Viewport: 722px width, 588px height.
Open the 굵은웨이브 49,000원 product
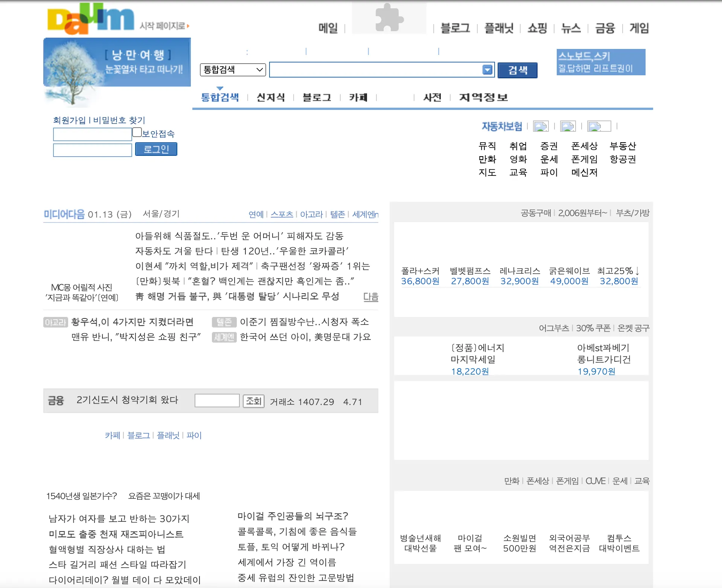pos(570,276)
